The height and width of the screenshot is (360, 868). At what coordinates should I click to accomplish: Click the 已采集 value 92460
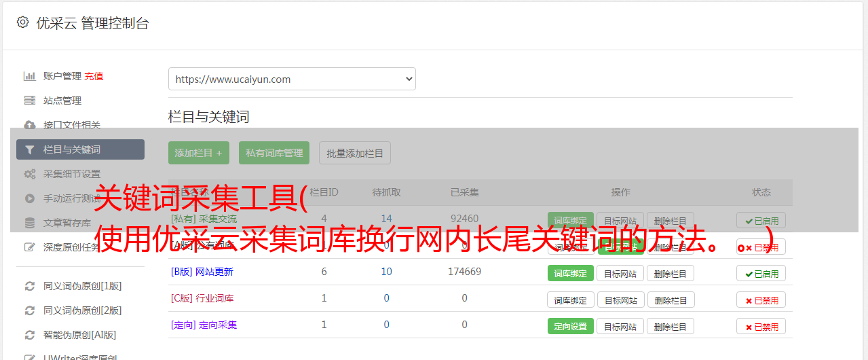click(x=464, y=219)
